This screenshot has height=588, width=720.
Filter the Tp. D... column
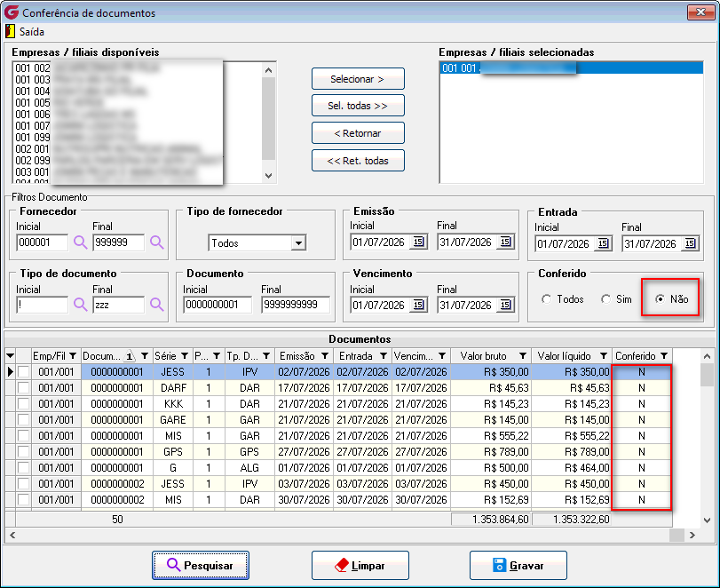click(x=266, y=356)
